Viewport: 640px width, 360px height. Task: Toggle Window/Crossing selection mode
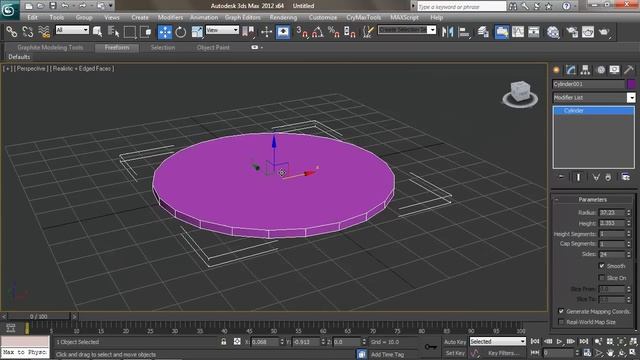coord(145,31)
